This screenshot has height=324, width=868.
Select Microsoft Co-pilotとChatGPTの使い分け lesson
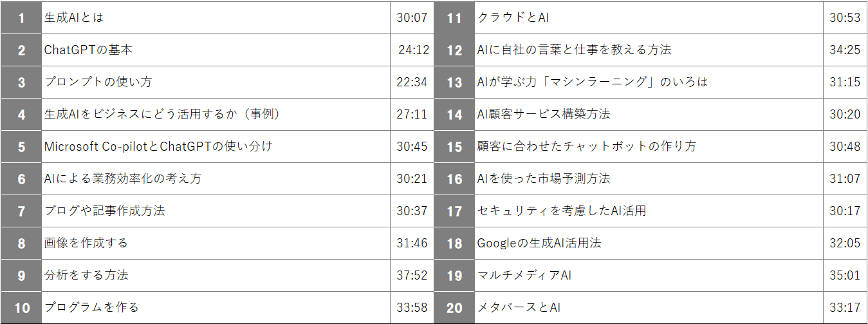pos(158,146)
